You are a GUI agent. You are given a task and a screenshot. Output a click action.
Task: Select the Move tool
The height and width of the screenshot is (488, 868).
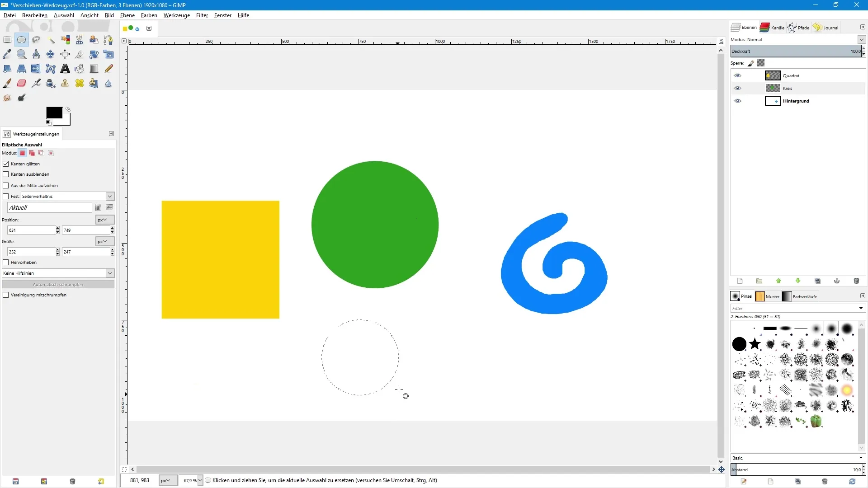coord(51,54)
